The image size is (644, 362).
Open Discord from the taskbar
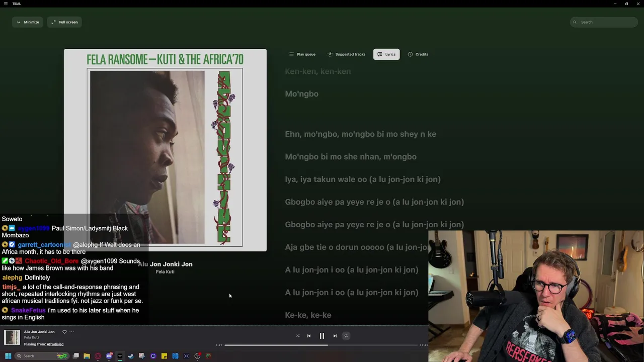tap(109, 356)
